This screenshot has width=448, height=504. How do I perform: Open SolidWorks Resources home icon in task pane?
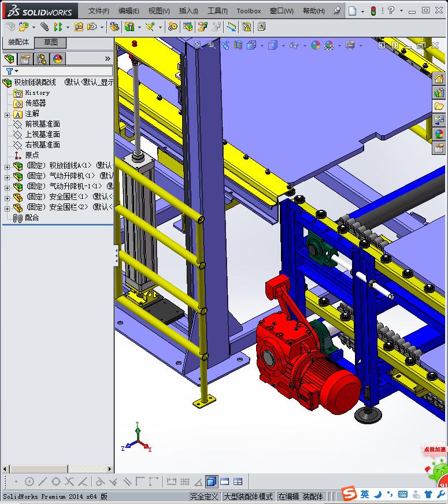tap(439, 79)
